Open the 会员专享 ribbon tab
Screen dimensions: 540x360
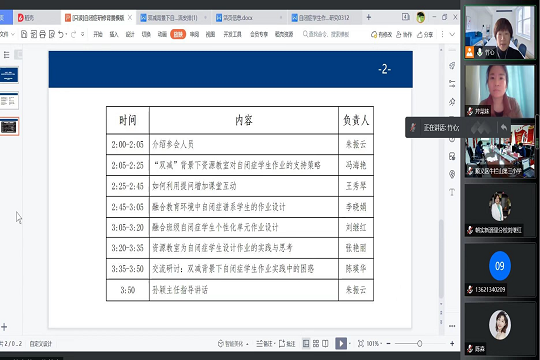pos(259,34)
